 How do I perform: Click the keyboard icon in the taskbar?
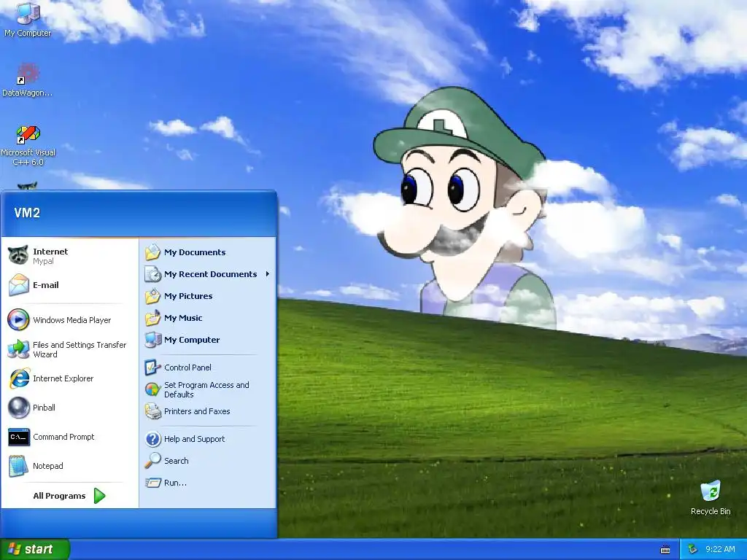pyautogui.click(x=665, y=550)
